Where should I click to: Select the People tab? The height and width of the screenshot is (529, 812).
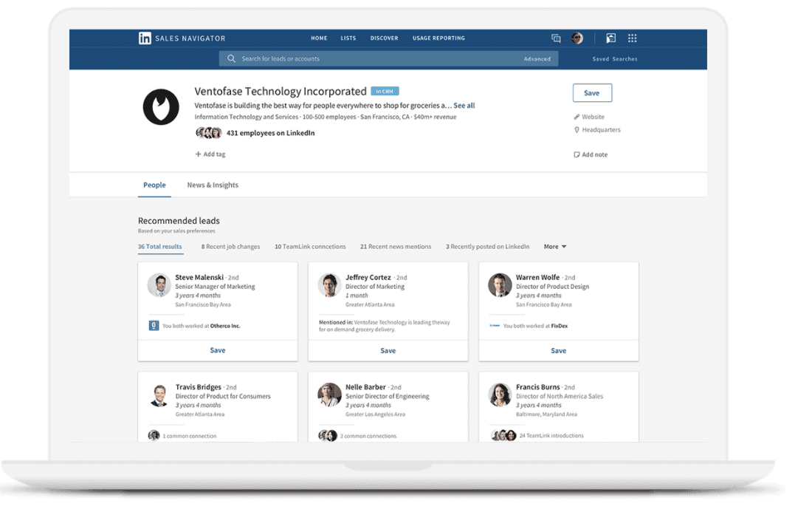click(x=154, y=185)
